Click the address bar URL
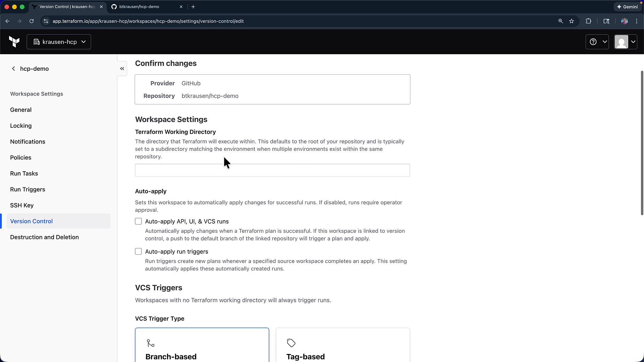This screenshot has width=644, height=362. pyautogui.click(x=148, y=21)
